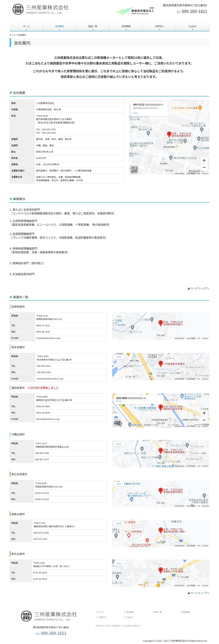Open footer ホーム link
219x644 pixels.
point(101,612)
